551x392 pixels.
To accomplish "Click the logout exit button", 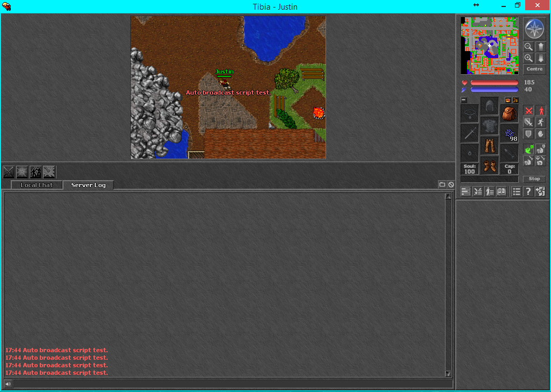I will pos(540,191).
